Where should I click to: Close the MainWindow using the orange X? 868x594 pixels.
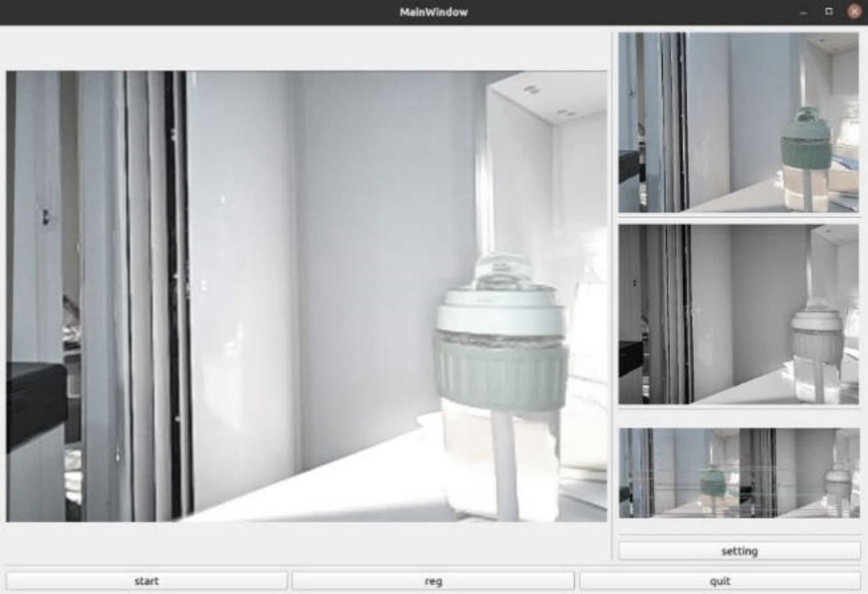(x=854, y=12)
